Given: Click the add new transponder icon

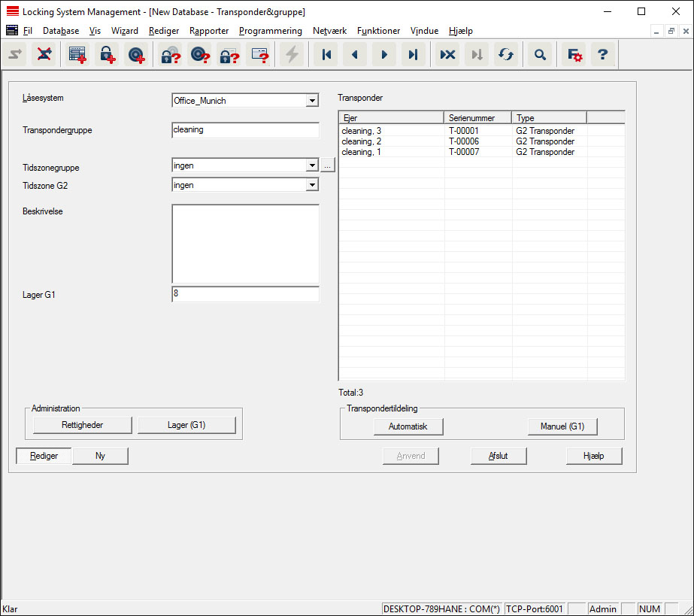Looking at the screenshot, I should 135,55.
